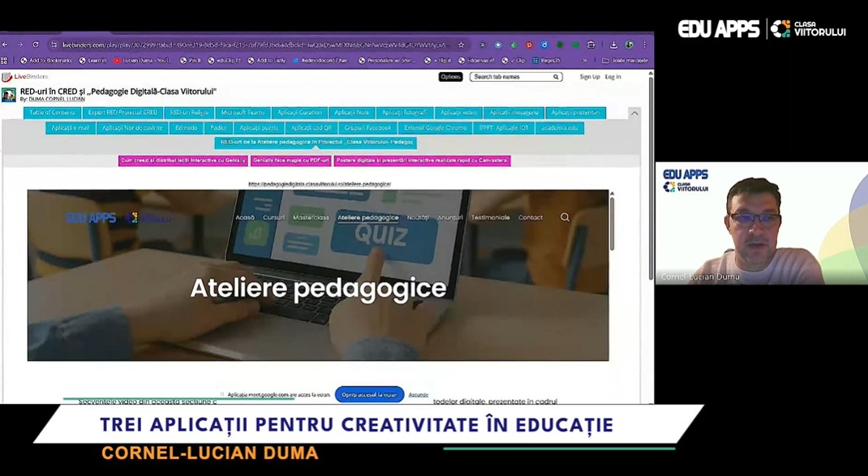Click the site info icon in address bar
868x476 pixels.
click(x=54, y=45)
